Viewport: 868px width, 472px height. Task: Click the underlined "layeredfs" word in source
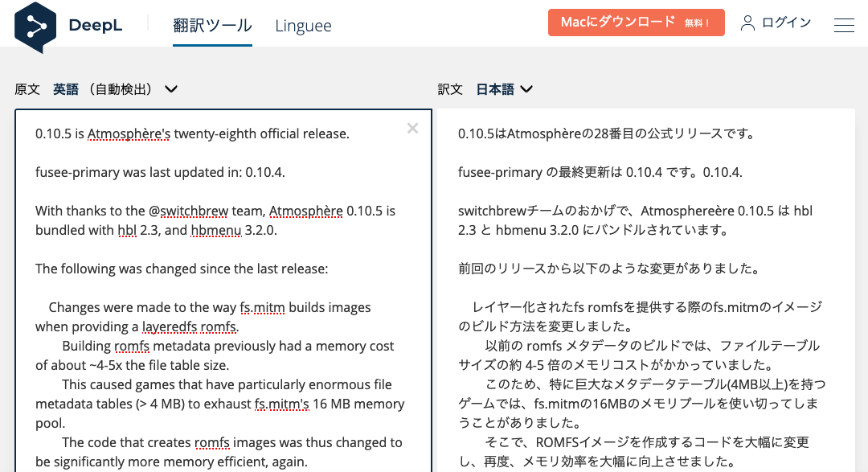point(170,326)
